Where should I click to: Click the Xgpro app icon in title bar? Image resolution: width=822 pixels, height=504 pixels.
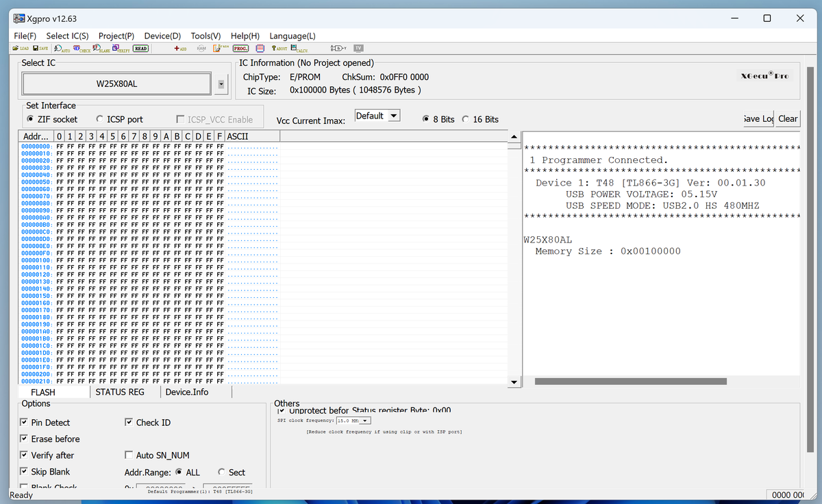tap(18, 18)
